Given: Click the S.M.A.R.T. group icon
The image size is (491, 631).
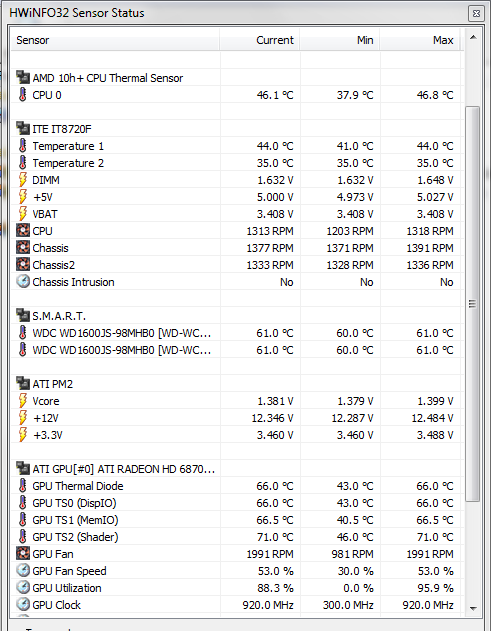Looking at the screenshot, I should pos(23,316).
